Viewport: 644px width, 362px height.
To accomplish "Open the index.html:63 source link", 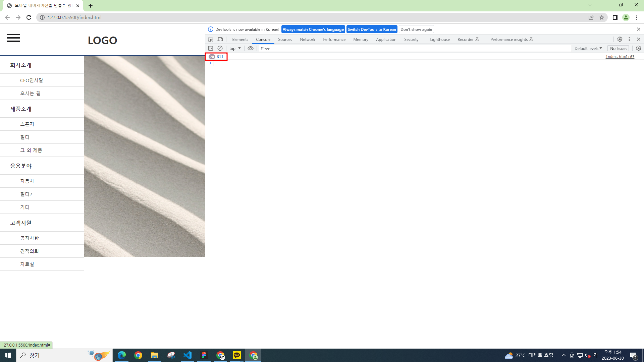I will [620, 57].
